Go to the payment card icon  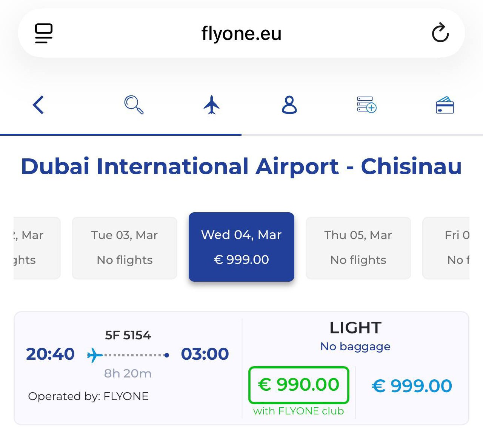[x=445, y=105]
